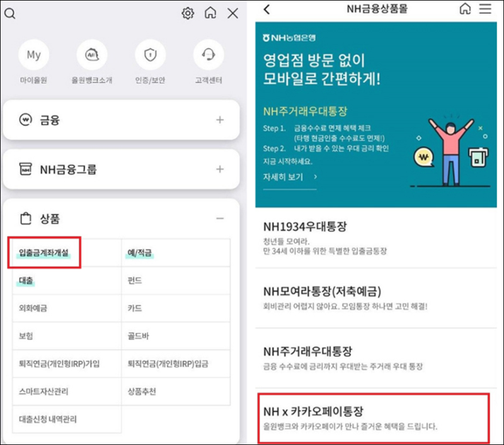Tap the cheering person banner illustration
Viewport: 504px width, 445px height.
click(x=451, y=152)
